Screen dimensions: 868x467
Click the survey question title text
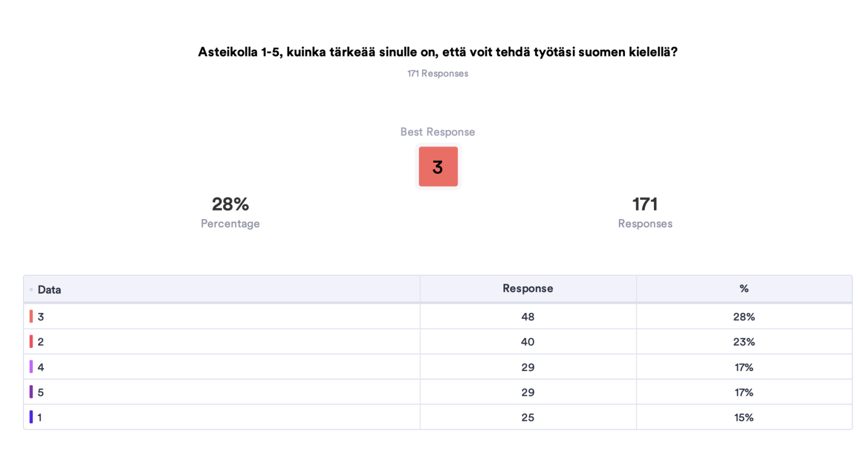pyautogui.click(x=438, y=52)
